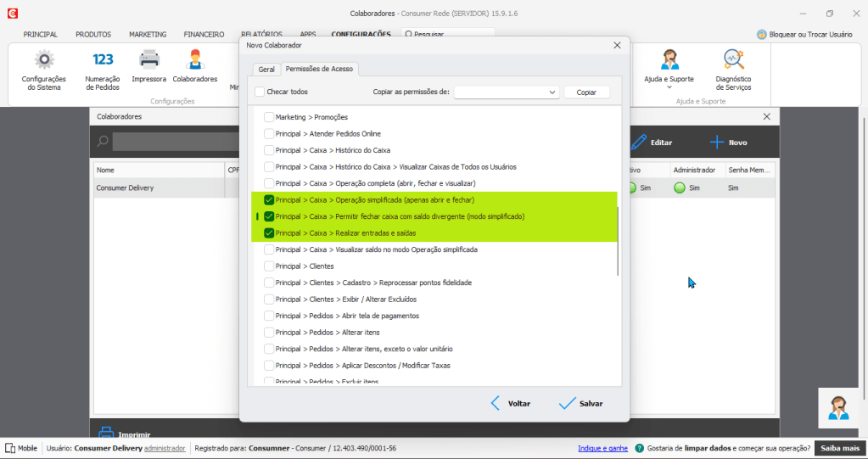Click the Copiar button
This screenshot has height=459, width=868.
(x=587, y=92)
